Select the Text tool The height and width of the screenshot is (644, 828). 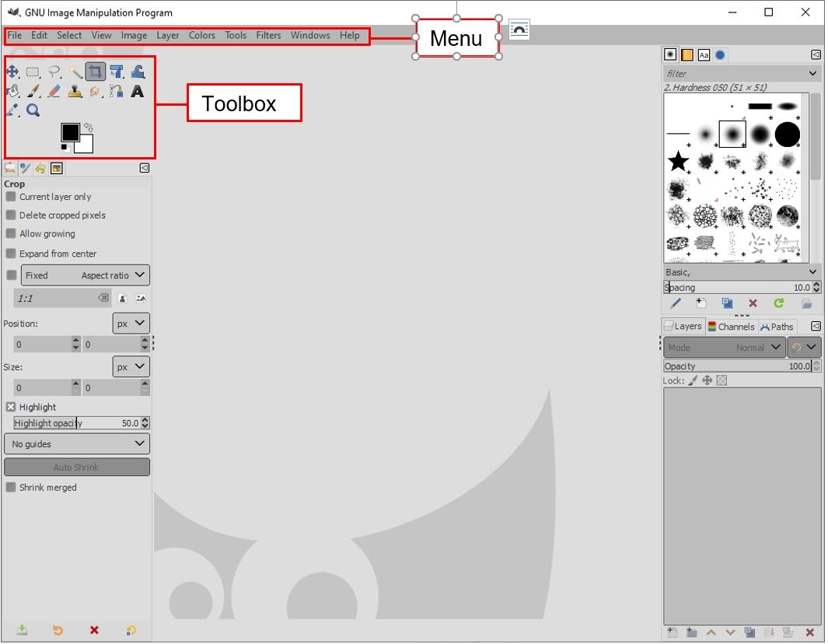tap(138, 92)
